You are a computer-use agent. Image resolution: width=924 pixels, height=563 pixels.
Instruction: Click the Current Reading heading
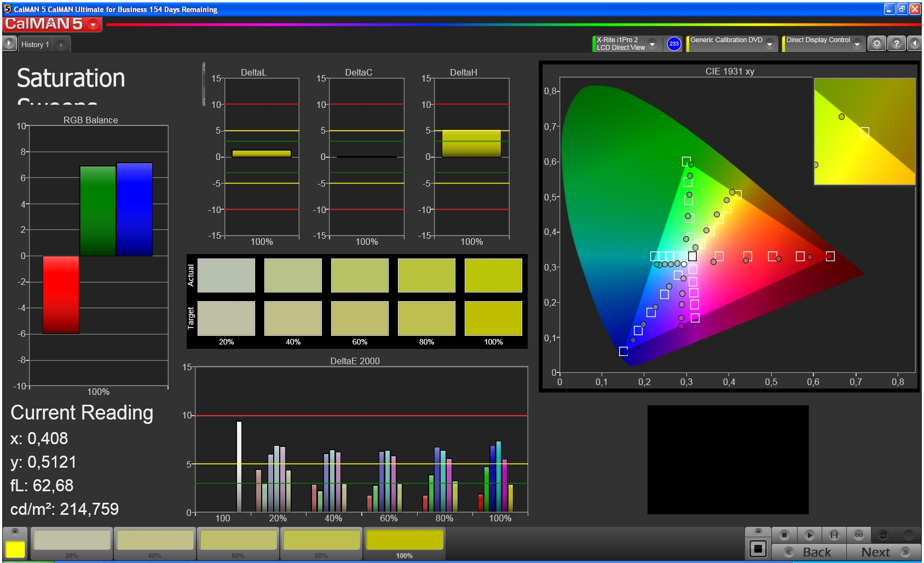[x=82, y=412]
